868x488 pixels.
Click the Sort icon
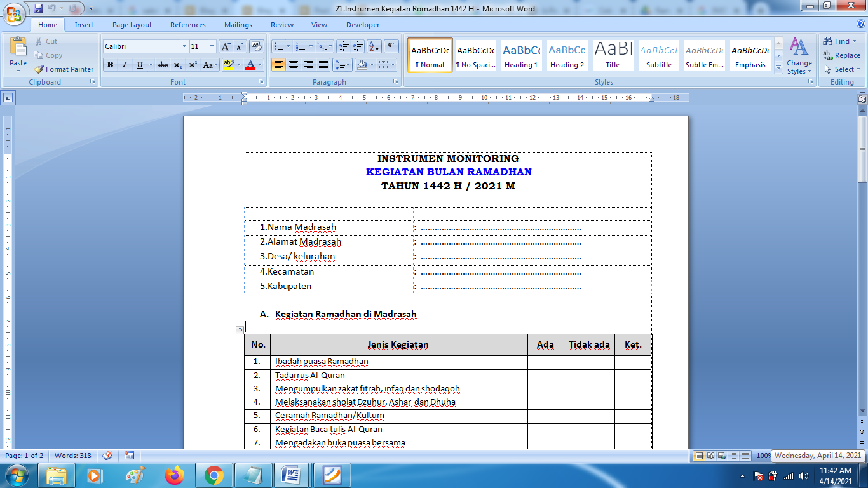[374, 46]
